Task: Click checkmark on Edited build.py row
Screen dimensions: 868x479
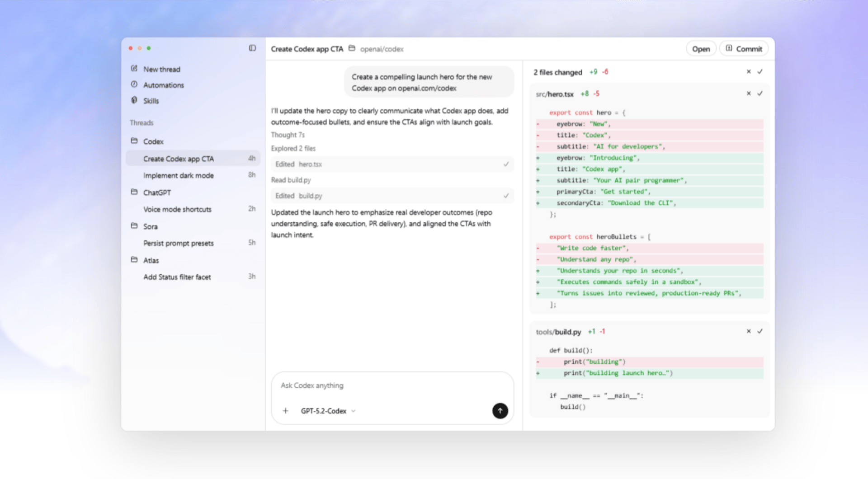Action: [x=506, y=196]
